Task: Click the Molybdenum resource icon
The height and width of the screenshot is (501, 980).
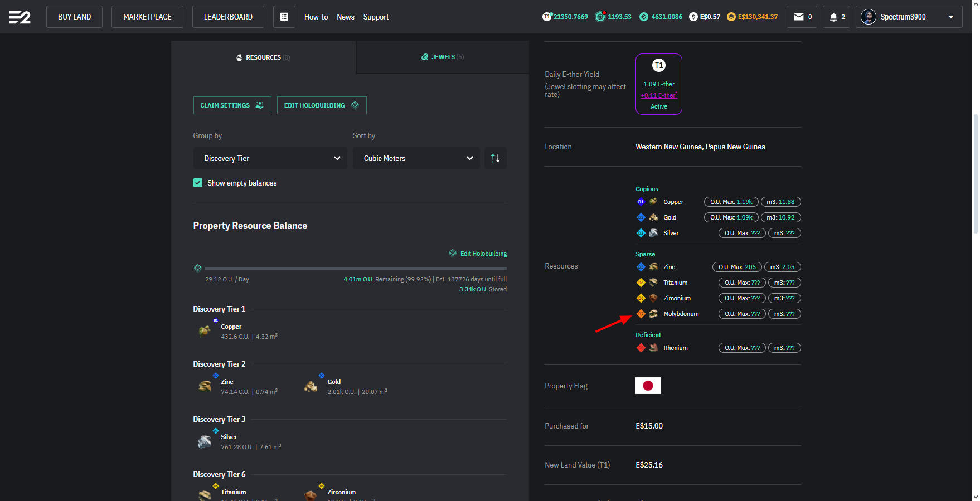Action: pyautogui.click(x=653, y=314)
